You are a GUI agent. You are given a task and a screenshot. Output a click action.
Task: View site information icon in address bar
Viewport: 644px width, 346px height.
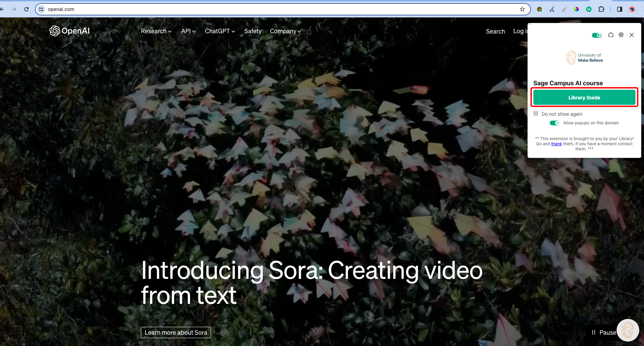point(41,9)
